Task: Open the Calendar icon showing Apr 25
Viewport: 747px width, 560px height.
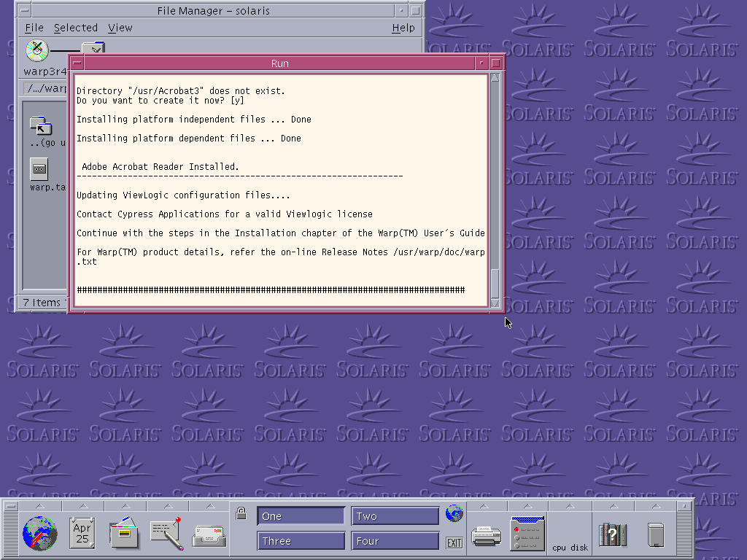Action: click(x=82, y=533)
